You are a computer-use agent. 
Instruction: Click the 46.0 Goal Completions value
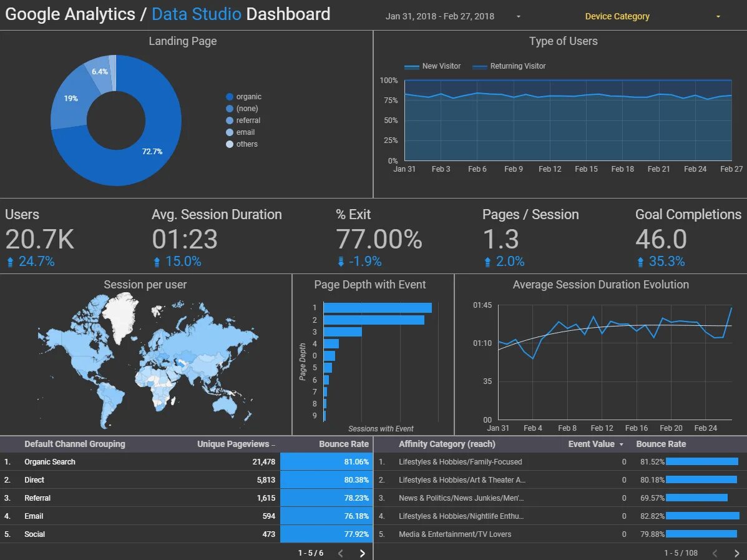click(x=662, y=238)
